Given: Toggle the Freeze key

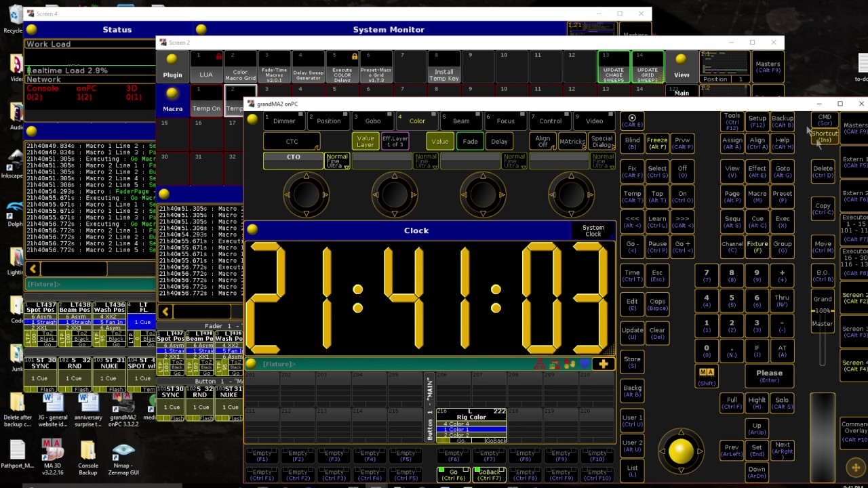Looking at the screenshot, I should [657, 143].
